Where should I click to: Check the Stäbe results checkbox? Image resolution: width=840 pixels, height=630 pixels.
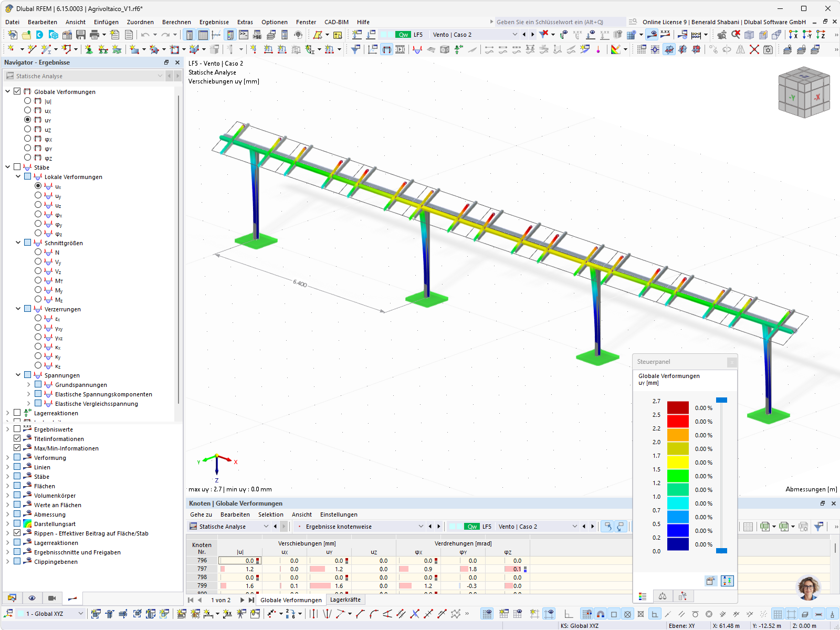[x=17, y=167]
